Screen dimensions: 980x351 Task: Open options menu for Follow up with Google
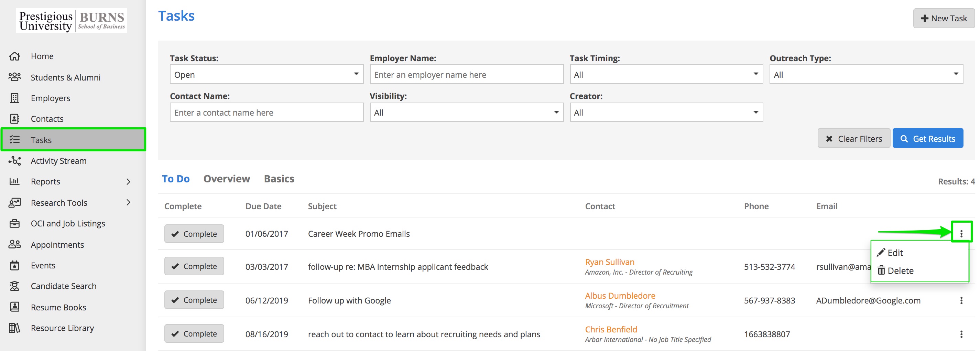pos(961,300)
